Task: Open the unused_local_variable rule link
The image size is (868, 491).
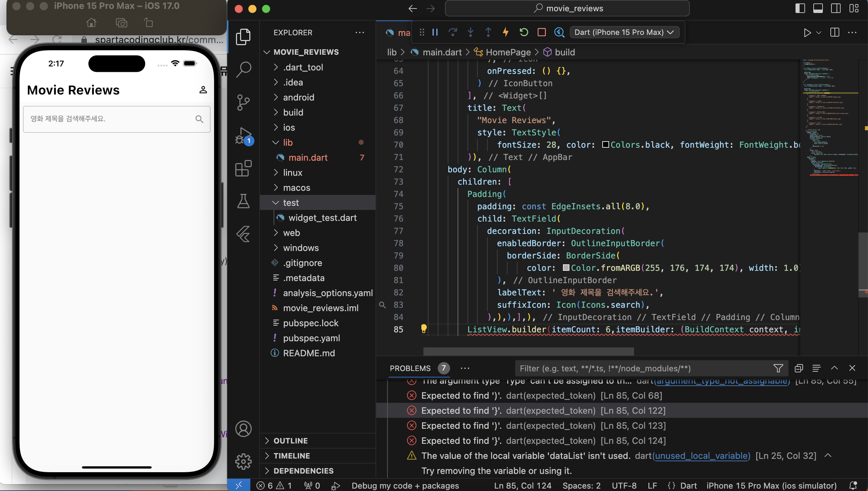Action: (x=701, y=456)
